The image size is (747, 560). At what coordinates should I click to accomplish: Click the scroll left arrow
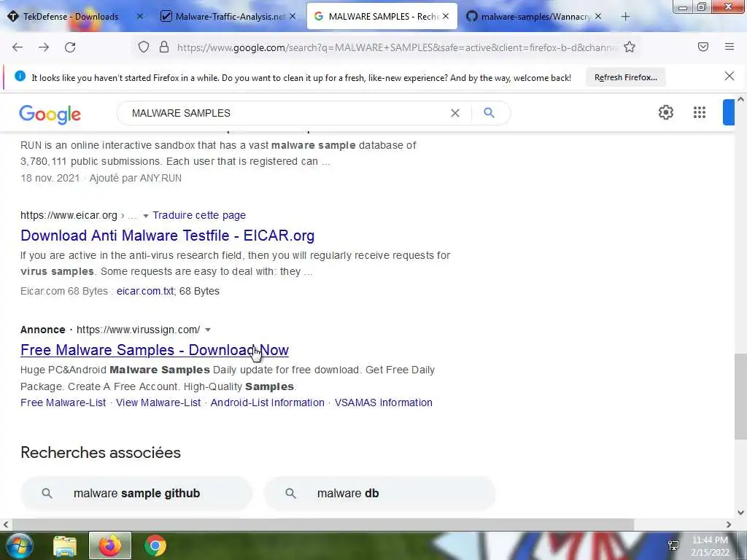[5, 524]
